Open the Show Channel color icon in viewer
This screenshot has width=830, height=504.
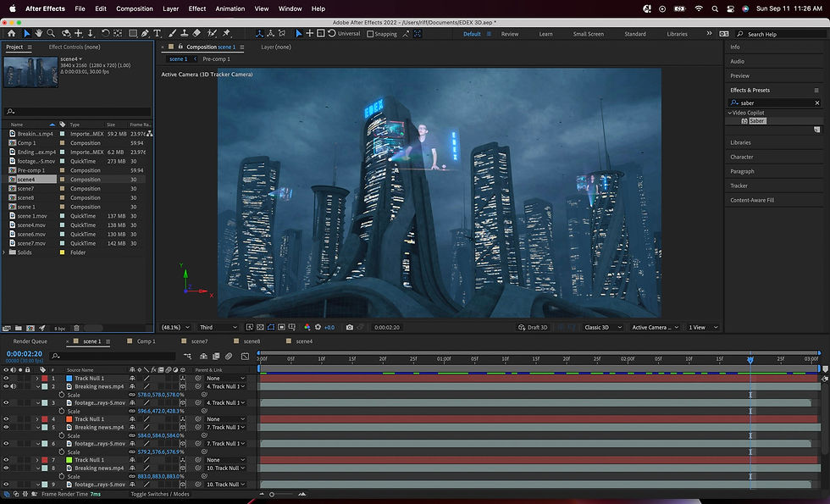(307, 327)
